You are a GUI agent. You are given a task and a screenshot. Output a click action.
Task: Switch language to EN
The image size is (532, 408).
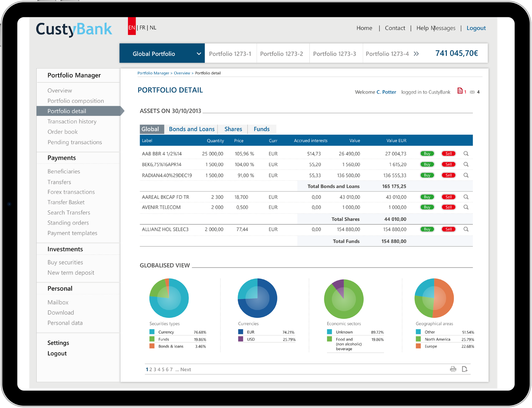click(x=132, y=28)
